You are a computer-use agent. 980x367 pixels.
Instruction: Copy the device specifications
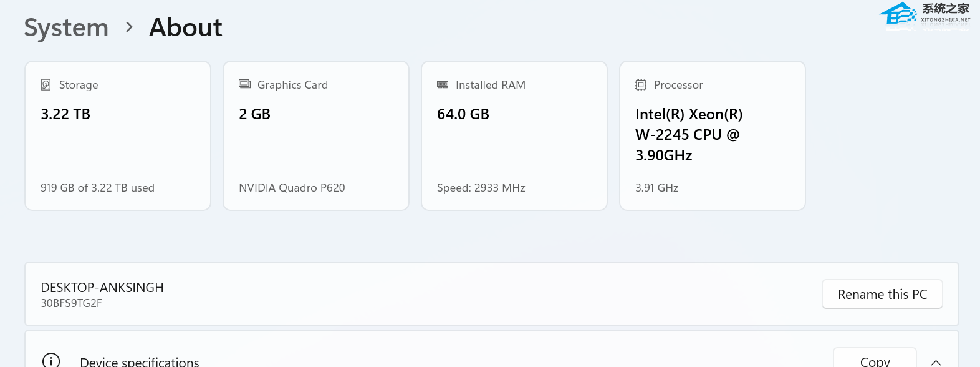pos(875,358)
